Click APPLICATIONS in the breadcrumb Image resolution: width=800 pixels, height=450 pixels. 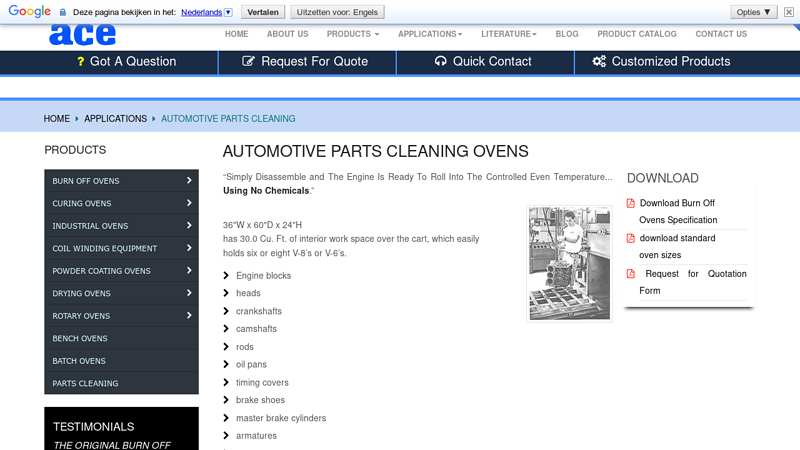click(115, 119)
